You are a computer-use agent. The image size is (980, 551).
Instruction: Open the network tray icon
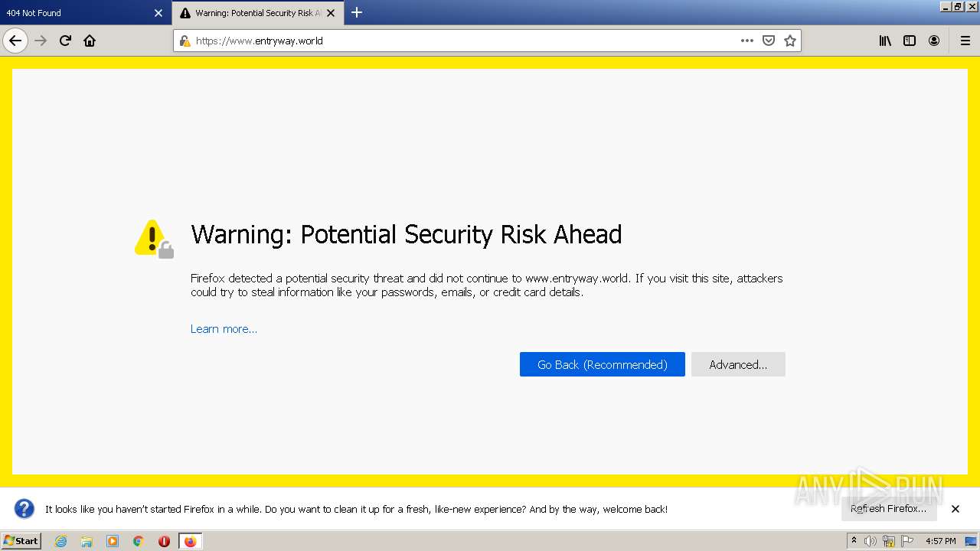(x=889, y=541)
